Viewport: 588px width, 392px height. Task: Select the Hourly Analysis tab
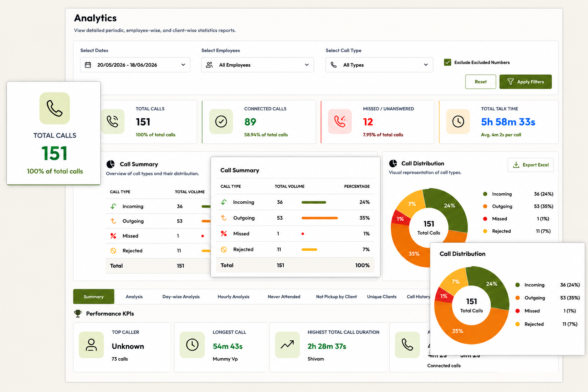[x=234, y=297]
